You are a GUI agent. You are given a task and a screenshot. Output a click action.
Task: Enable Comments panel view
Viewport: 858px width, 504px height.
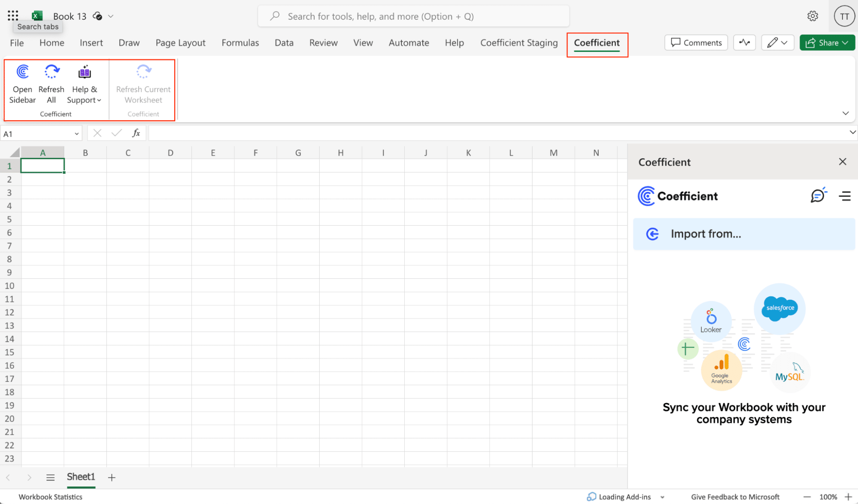(x=696, y=42)
